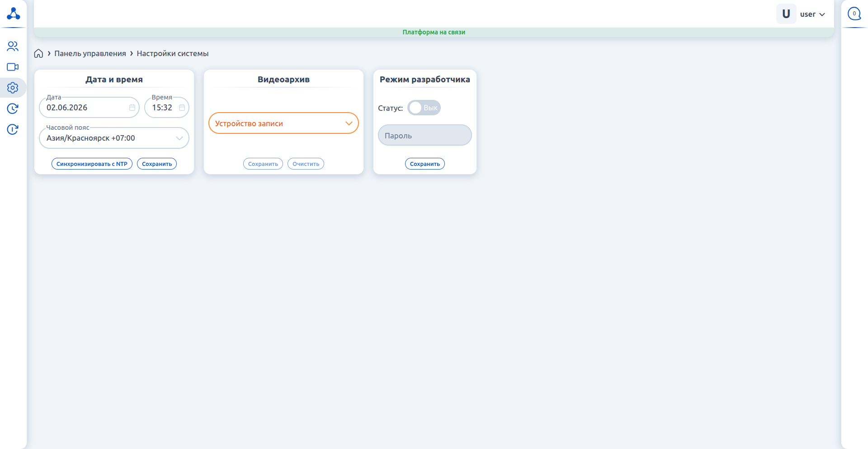The image size is (868, 449).
Task: Click Синхронизировать с NTP button
Action: pos(92,164)
